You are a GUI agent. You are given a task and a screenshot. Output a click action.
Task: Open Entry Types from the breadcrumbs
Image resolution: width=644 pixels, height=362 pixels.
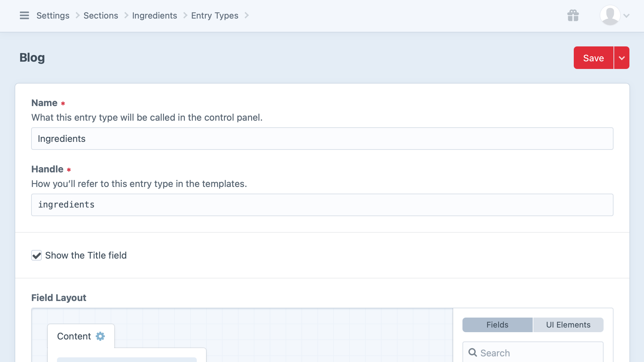pos(215,15)
